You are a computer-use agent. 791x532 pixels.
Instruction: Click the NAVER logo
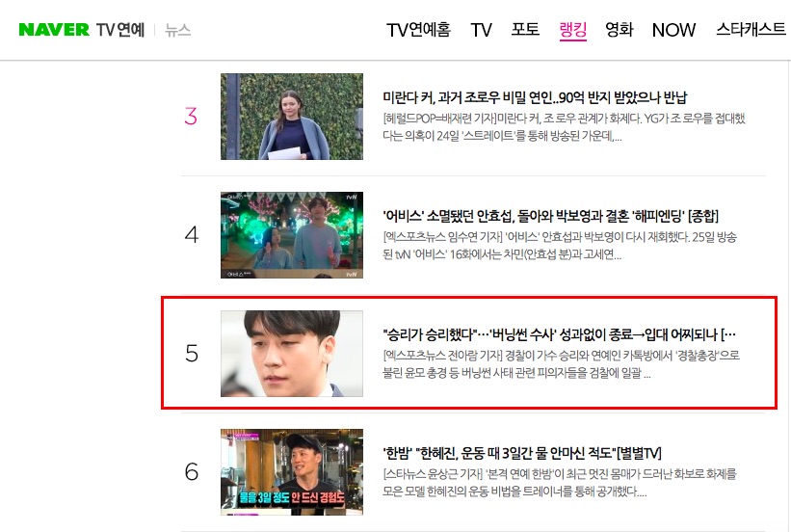point(54,30)
